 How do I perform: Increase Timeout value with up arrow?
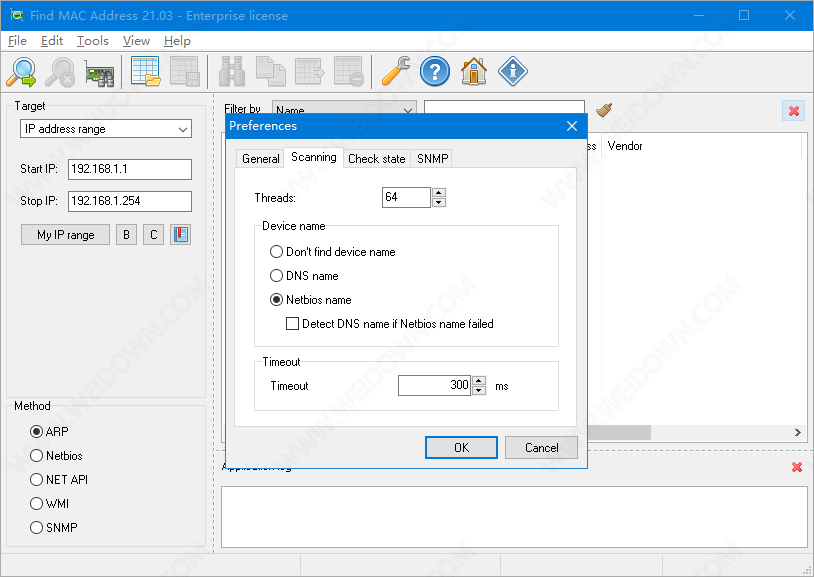coord(479,381)
